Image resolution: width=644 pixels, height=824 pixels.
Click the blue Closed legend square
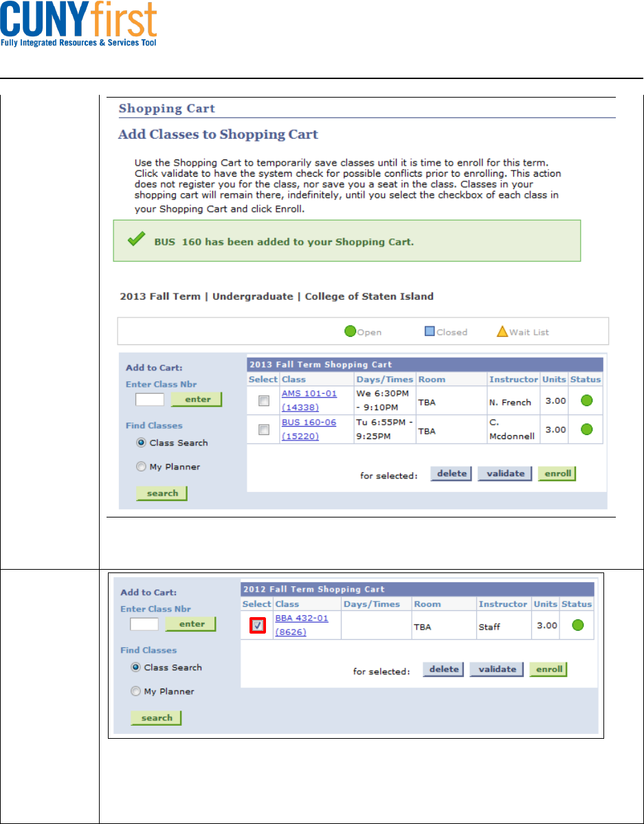click(x=428, y=332)
